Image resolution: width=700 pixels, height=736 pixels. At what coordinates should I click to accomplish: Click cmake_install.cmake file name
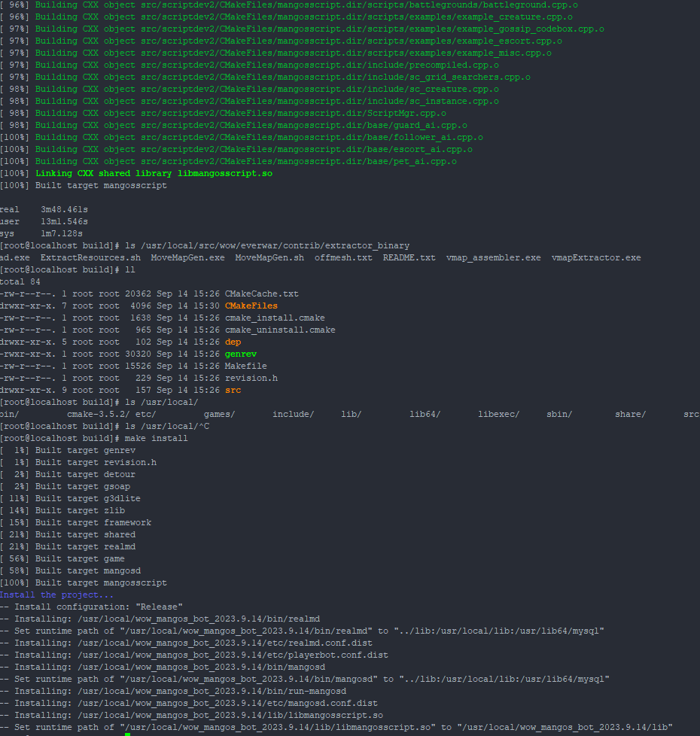(x=275, y=318)
